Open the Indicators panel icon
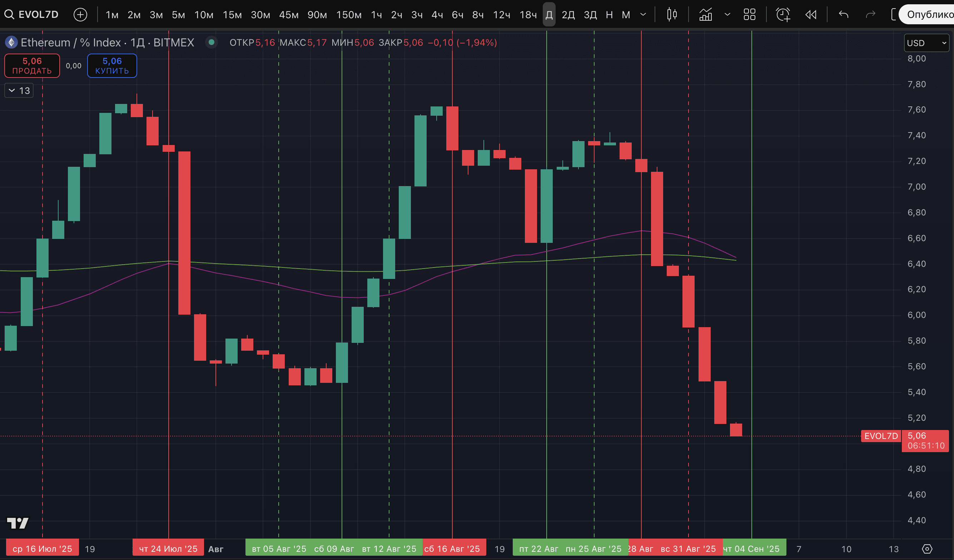Viewport: 954px width, 560px height. [706, 15]
